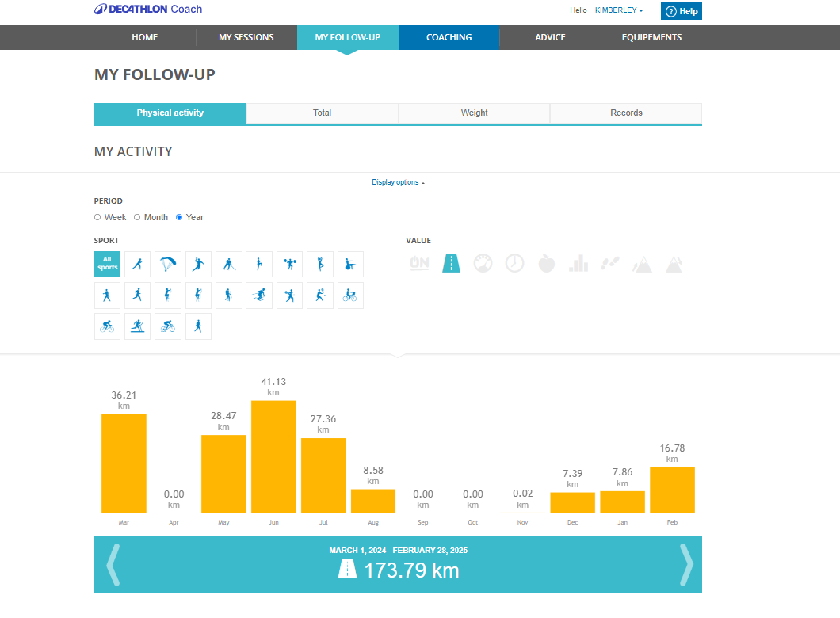The image size is (840, 618).
Task: Select the footsteps value icon
Action: pyautogui.click(x=610, y=263)
